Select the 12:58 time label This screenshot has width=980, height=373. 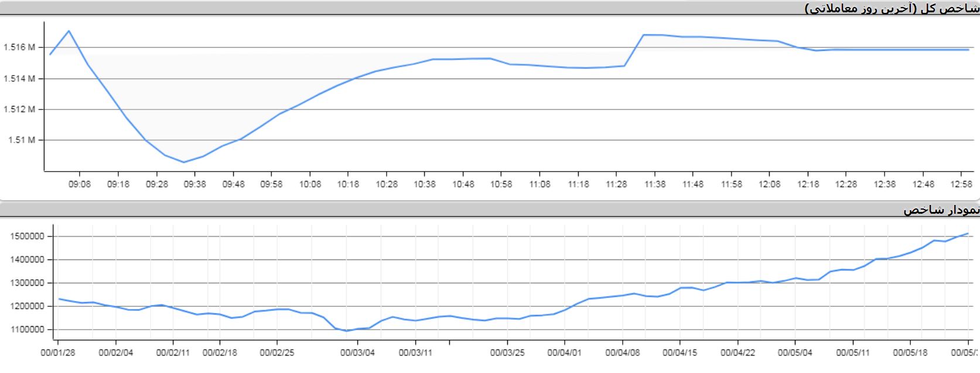point(961,184)
